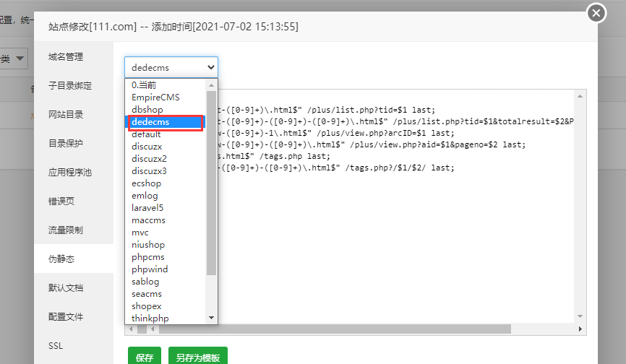626x364 pixels.
Task: Select highlighted dedecms option in list
Action: (166, 122)
